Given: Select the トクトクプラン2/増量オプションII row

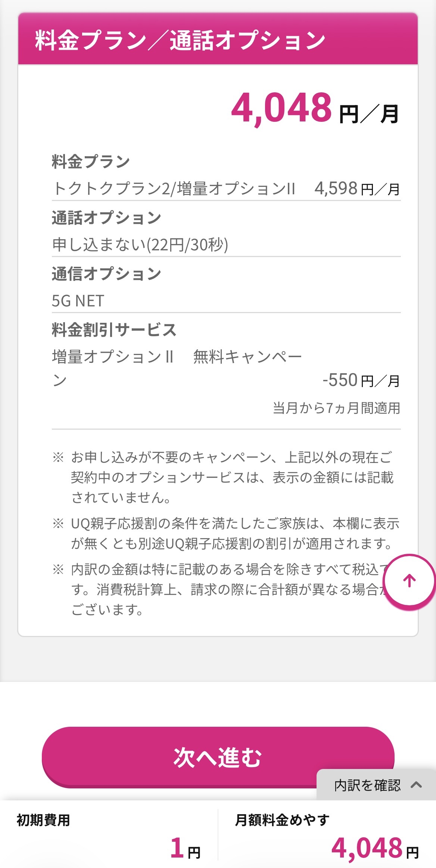Looking at the screenshot, I should (226, 189).
